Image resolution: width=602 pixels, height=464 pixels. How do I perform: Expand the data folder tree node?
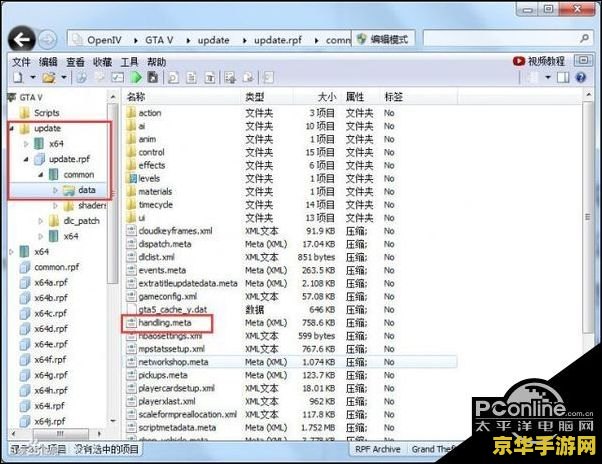[55, 190]
